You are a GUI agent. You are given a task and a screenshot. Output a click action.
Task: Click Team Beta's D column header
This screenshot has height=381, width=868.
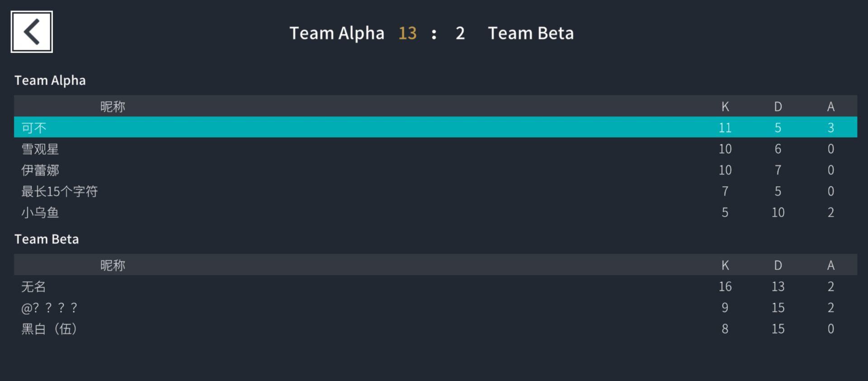pos(778,265)
